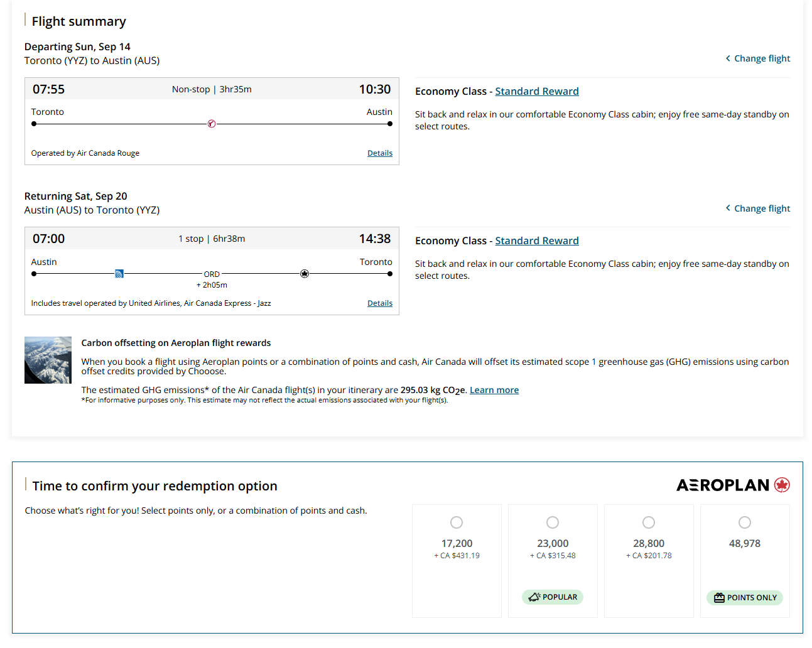The image size is (812, 648).
Task: Click the 07:55 departure time
Action: tap(48, 89)
